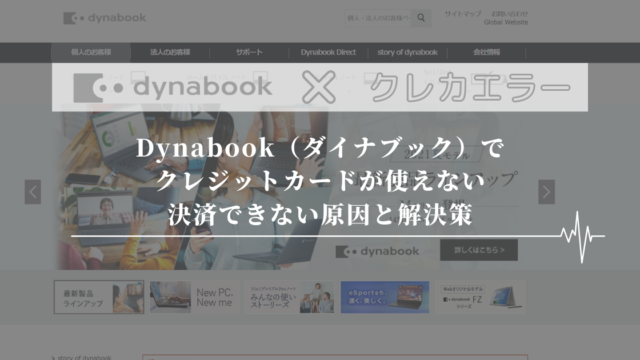Viewport: 640px width, 360px height.
Task: Click the search magnifier icon
Action: (x=421, y=18)
